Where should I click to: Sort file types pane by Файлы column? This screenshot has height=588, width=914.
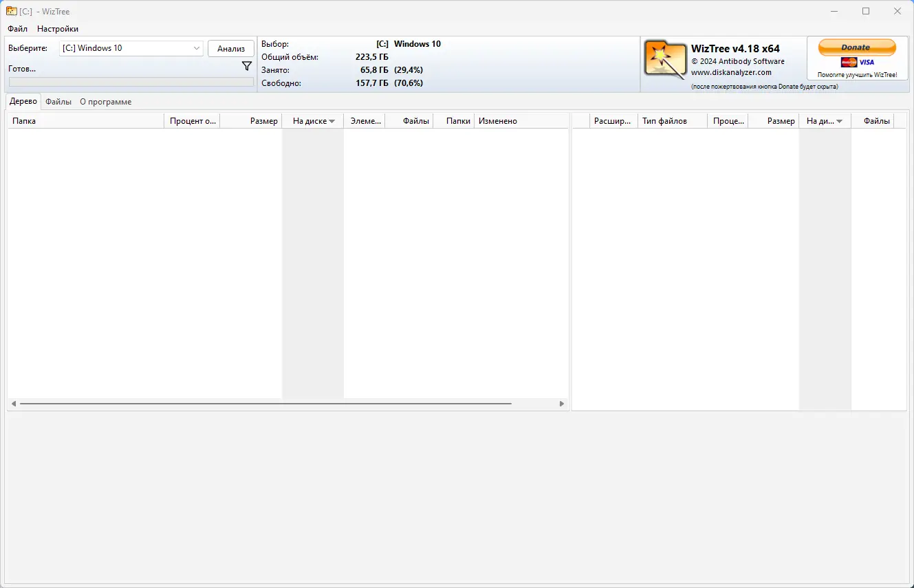point(872,121)
